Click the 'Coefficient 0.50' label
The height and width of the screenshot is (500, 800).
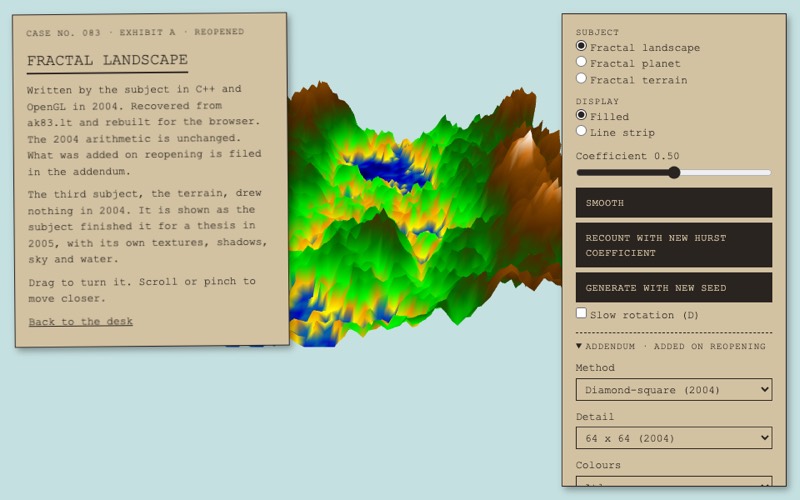(x=627, y=156)
